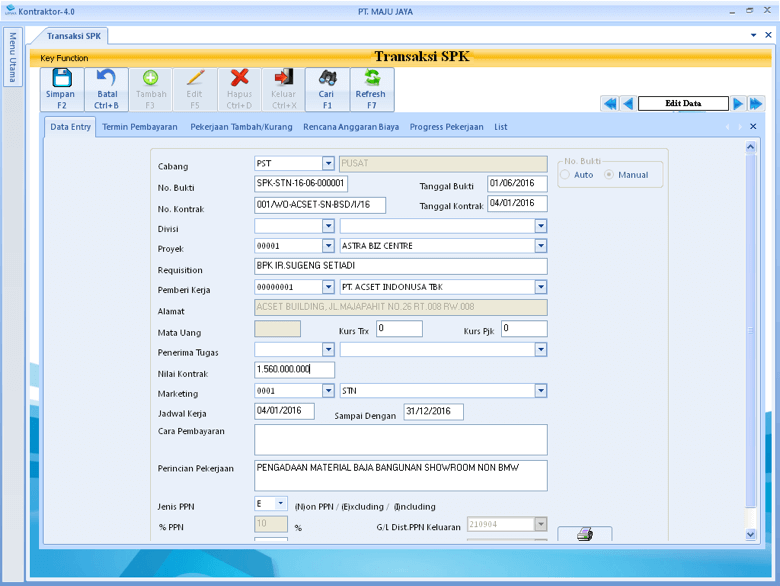Click the Kurs Trx field

399,329
